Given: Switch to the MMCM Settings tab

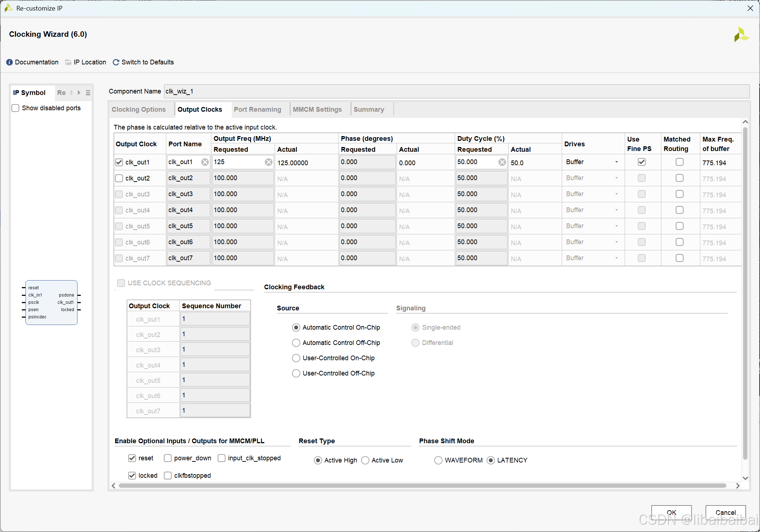Looking at the screenshot, I should coord(317,110).
